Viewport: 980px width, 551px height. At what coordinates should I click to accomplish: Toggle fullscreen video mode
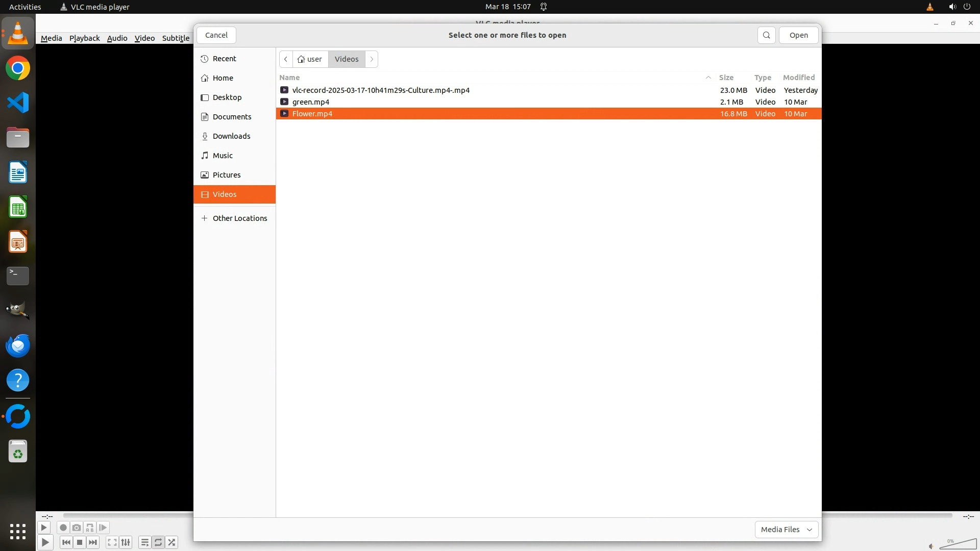point(112,542)
